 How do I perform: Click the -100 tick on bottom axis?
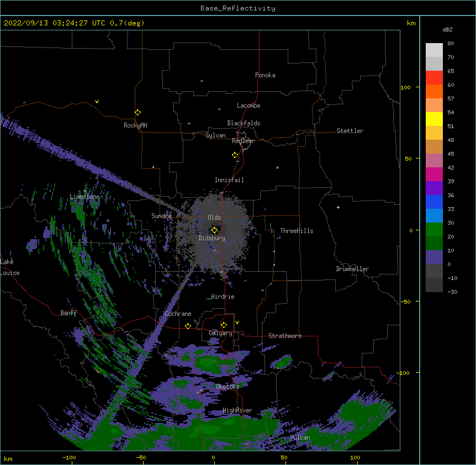69,457
